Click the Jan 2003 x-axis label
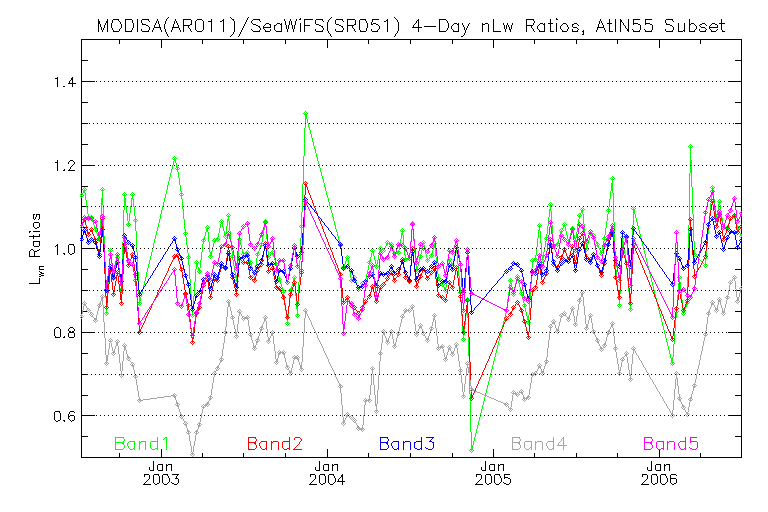The height and width of the screenshot is (512, 768). (x=161, y=473)
